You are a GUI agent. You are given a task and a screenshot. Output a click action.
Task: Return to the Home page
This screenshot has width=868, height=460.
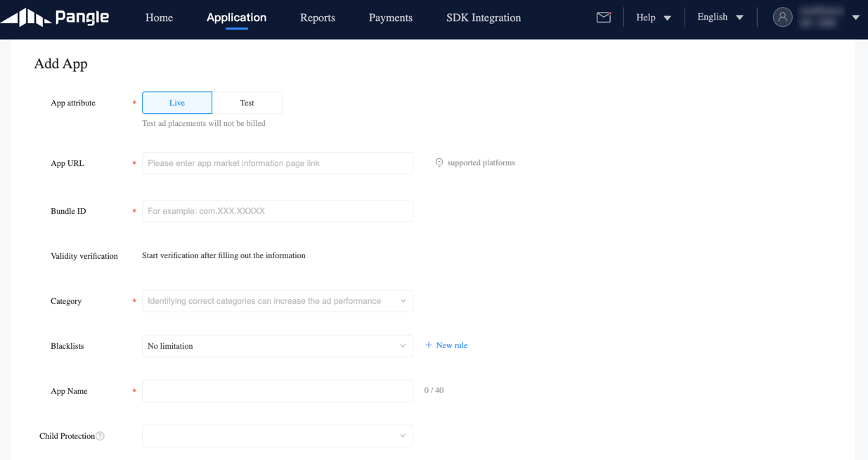159,18
